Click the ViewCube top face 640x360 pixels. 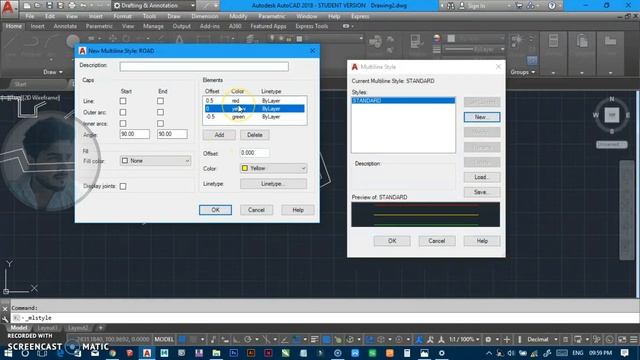[611, 115]
